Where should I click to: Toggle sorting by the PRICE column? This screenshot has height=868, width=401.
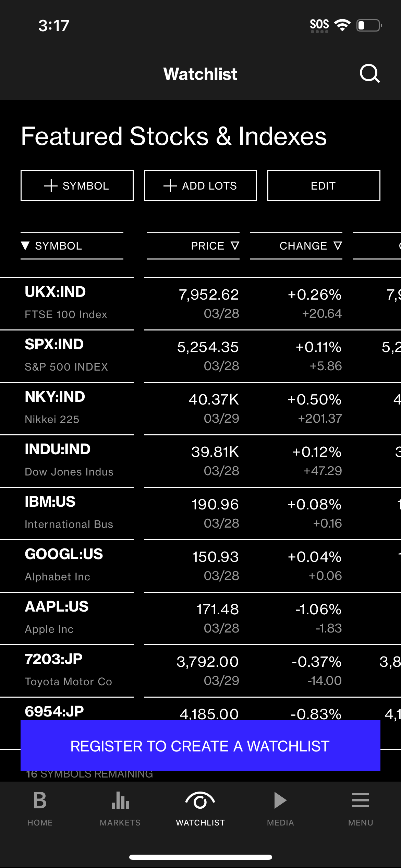207,245
